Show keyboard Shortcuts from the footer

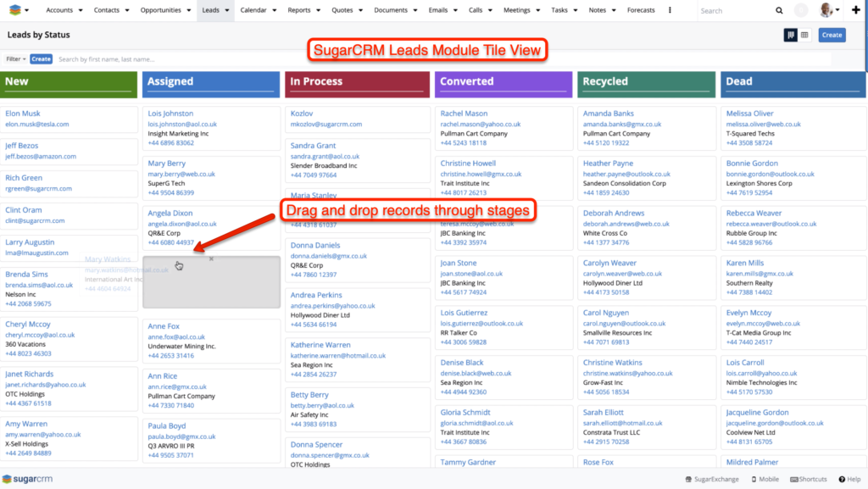[808, 479]
